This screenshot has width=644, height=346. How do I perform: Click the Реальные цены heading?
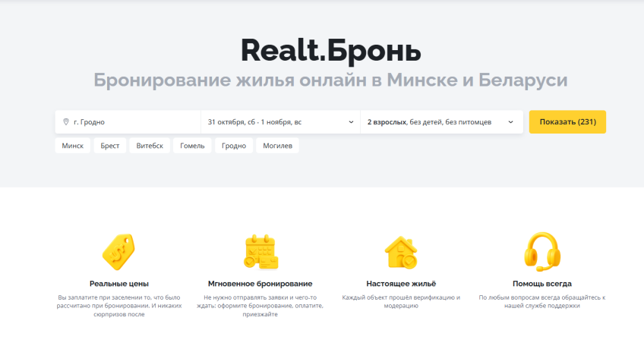click(119, 284)
